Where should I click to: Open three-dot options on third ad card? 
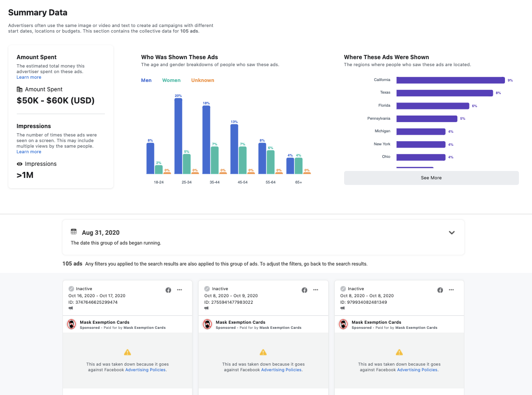[x=451, y=290]
